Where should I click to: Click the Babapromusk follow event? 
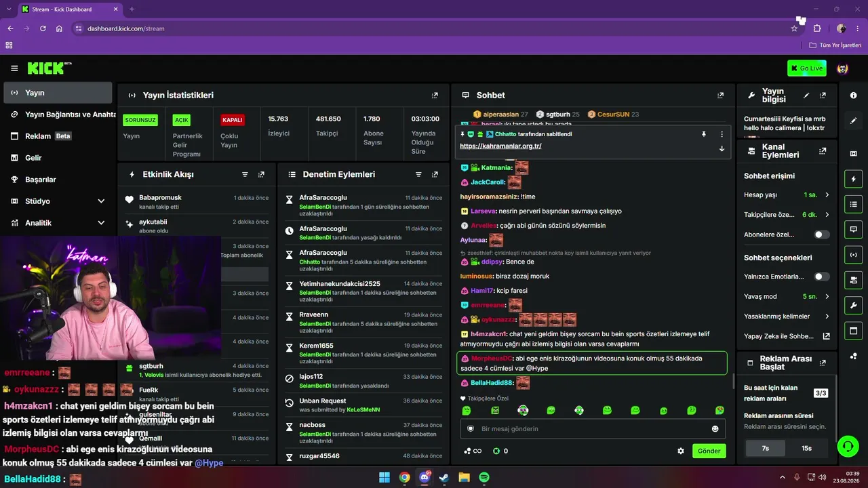click(197, 202)
